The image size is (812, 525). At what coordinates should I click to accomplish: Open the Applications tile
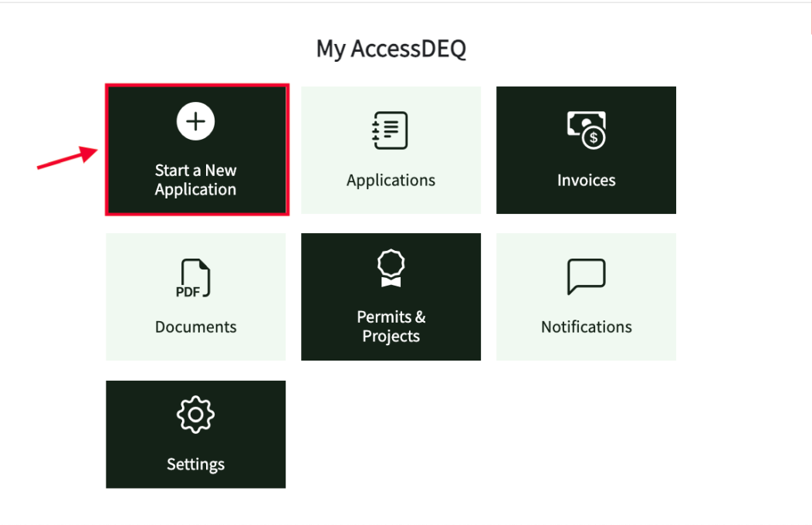pos(391,150)
